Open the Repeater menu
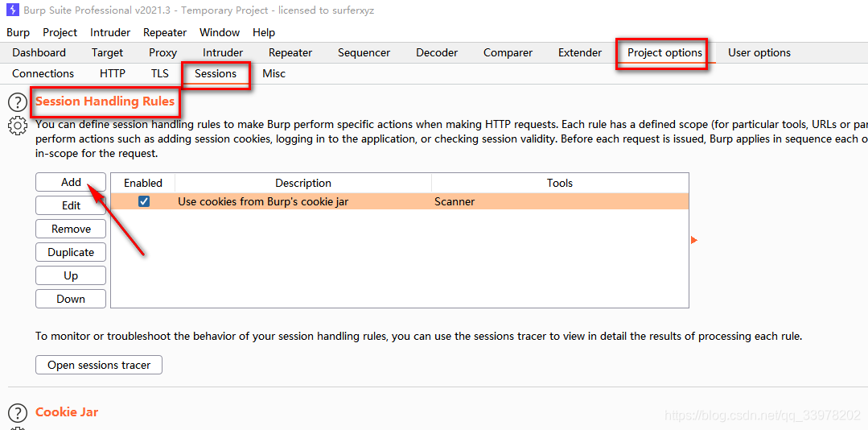This screenshot has width=868, height=430. click(165, 33)
